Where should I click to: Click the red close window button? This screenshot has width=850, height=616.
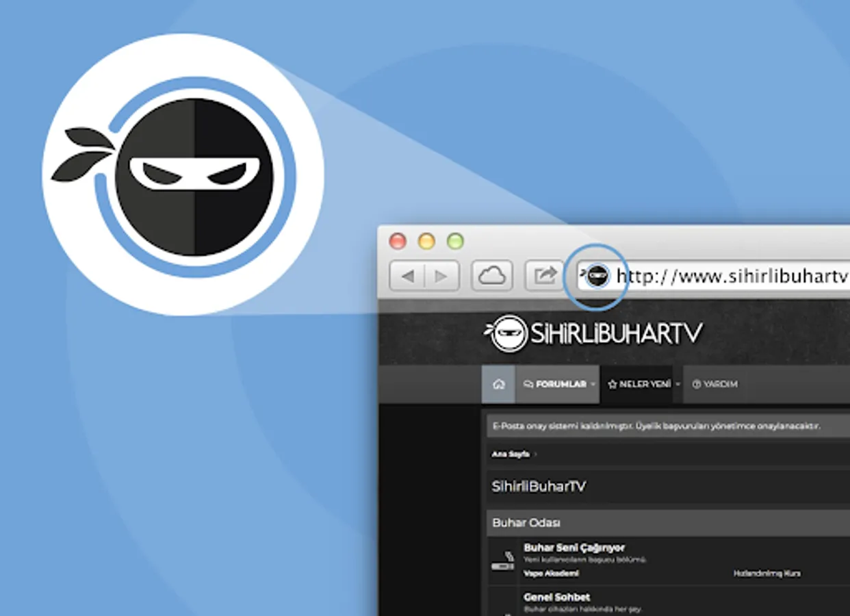398,241
